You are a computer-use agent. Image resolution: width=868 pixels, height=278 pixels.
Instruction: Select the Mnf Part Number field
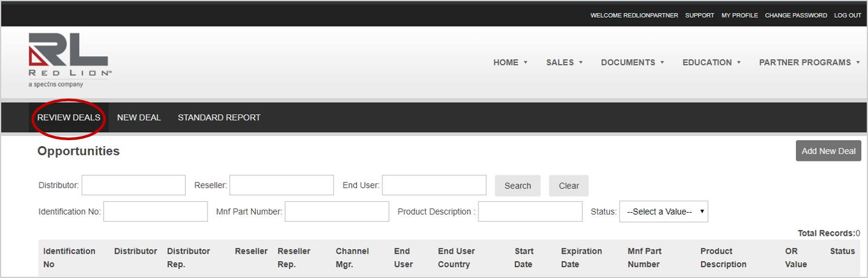[x=337, y=212]
